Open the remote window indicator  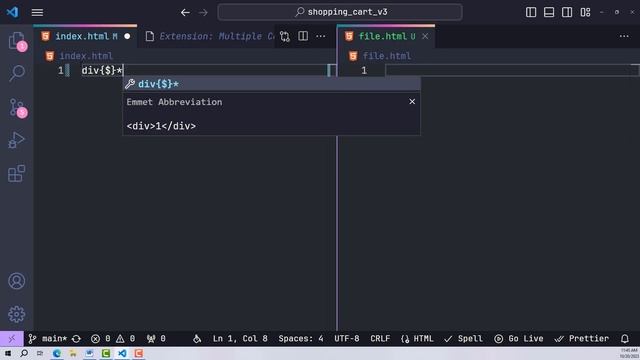pos(12,338)
